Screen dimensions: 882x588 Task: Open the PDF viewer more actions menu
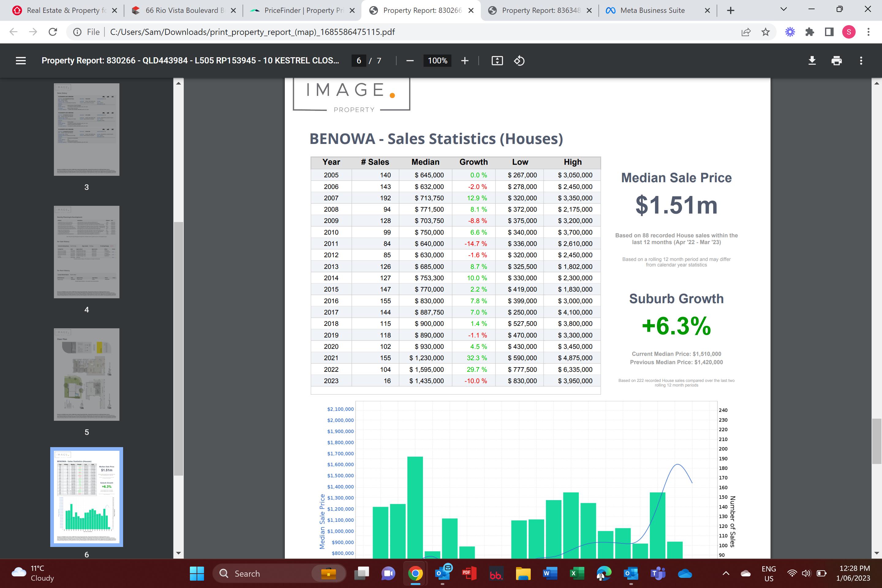pos(861,60)
